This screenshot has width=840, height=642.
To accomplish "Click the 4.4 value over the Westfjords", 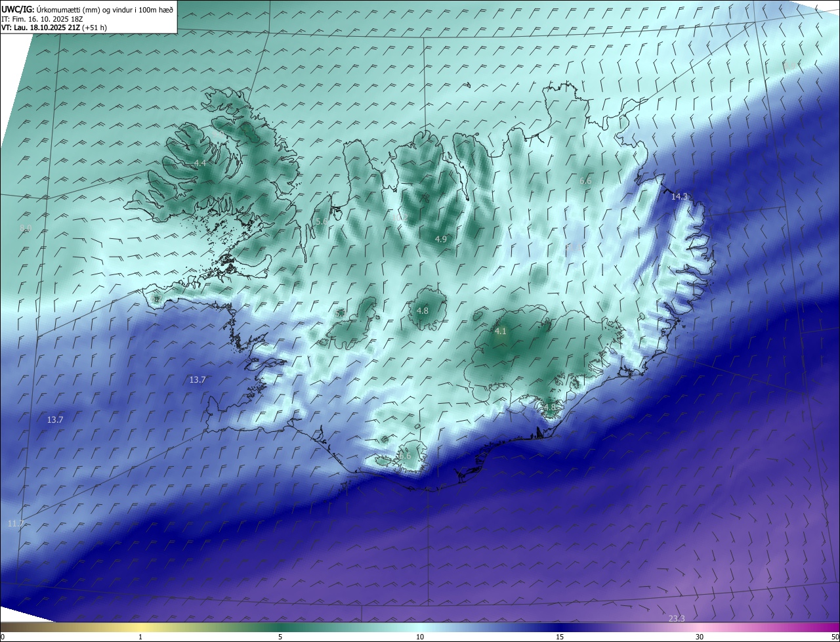I will 200,163.
